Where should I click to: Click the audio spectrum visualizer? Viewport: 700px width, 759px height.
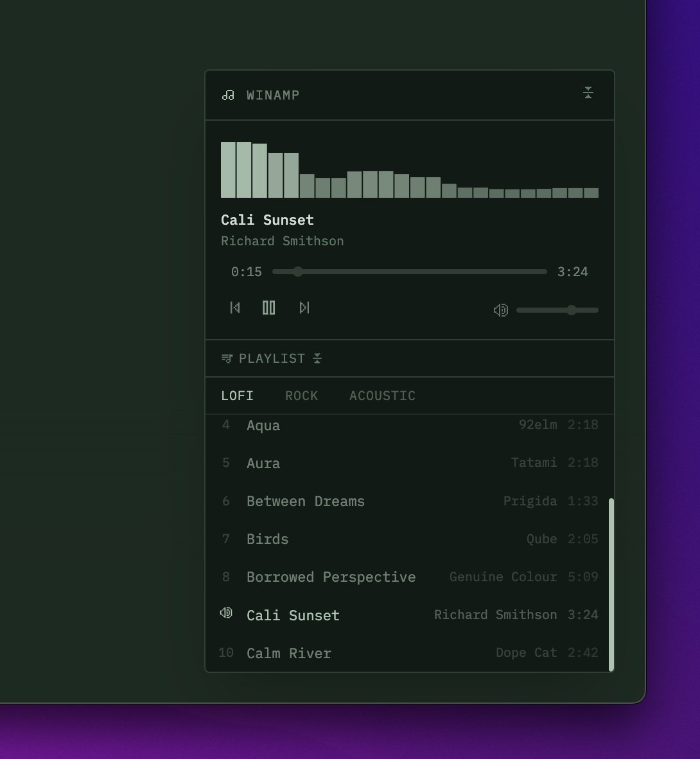[x=410, y=170]
